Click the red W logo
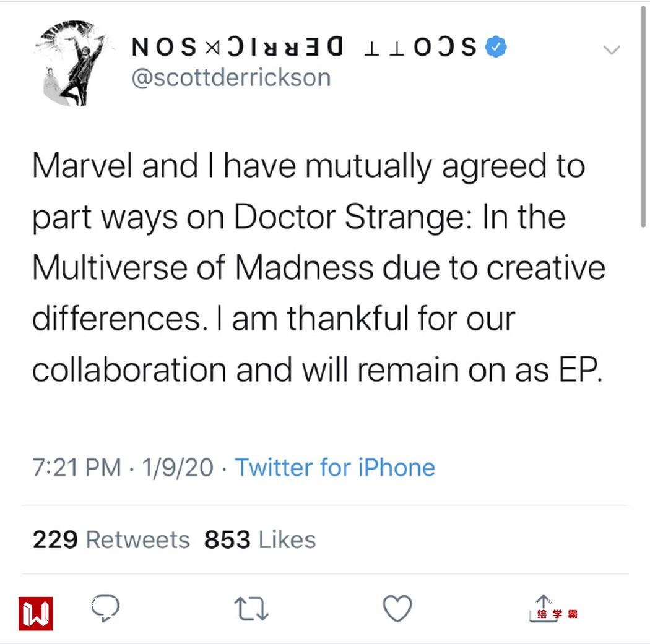 click(36, 613)
